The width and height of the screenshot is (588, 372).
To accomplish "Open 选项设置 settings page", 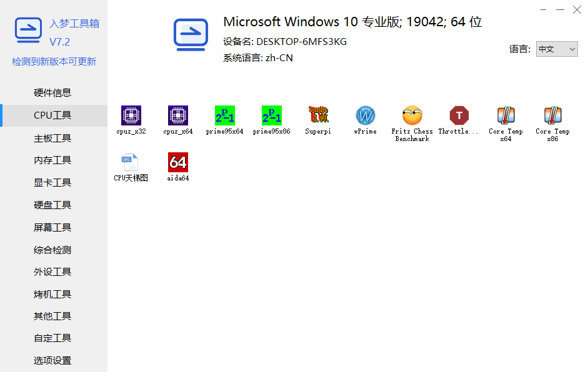I will click(x=54, y=360).
